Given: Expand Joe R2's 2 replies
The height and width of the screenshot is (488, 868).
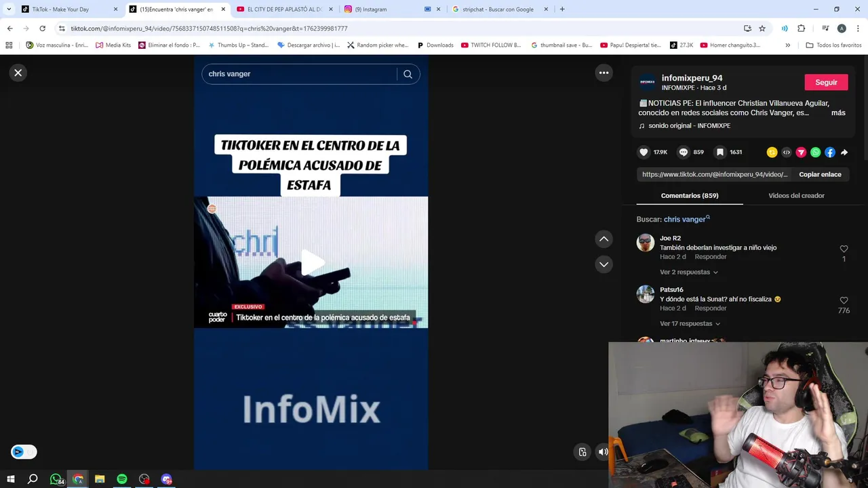Looking at the screenshot, I should pyautogui.click(x=688, y=272).
